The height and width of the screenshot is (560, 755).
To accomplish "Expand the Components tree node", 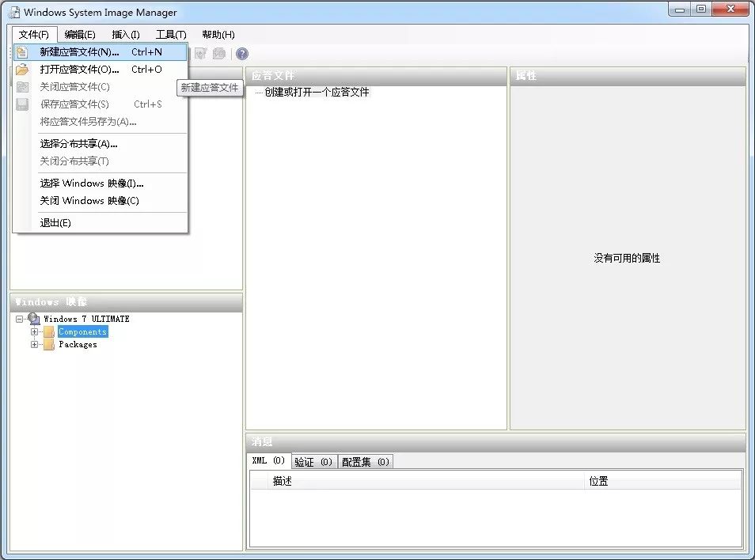I will tap(34, 331).
